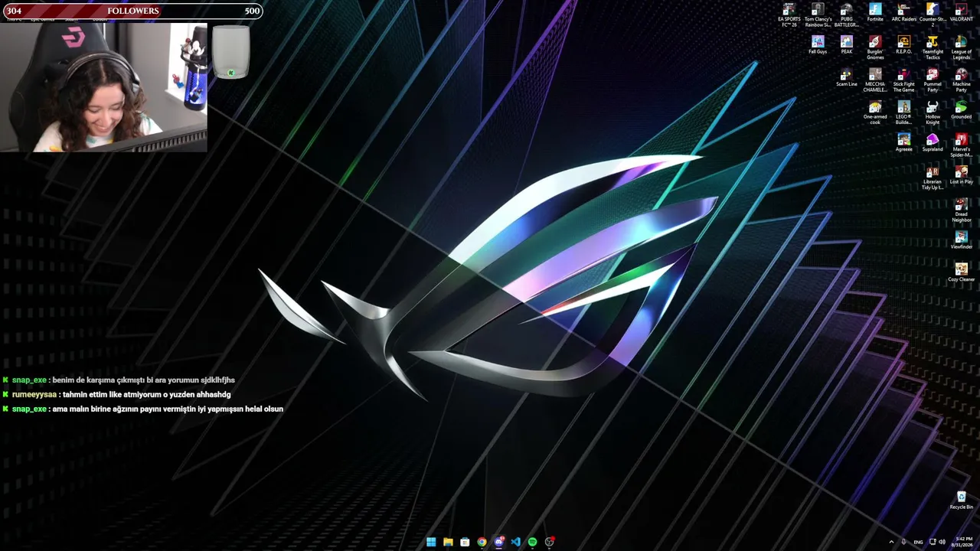Switch to Google Chrome in the taskbar
The height and width of the screenshot is (551, 980).
click(482, 542)
